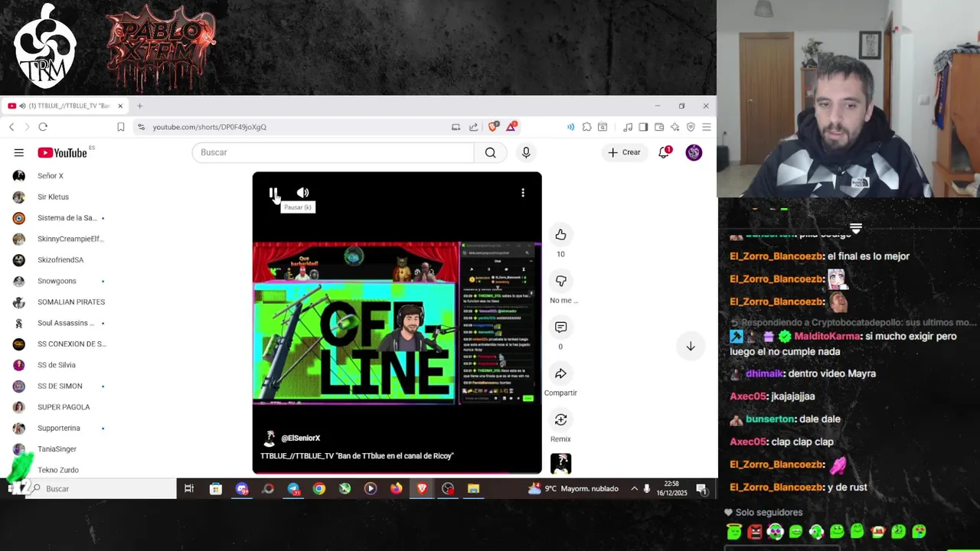Start voice search with microphone
Viewport: 980px width, 551px height.
[x=526, y=152]
